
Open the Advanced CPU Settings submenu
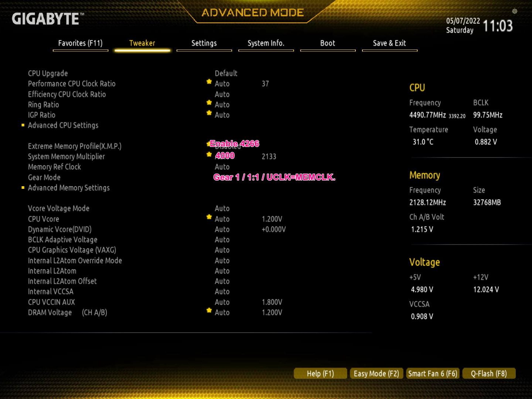pyautogui.click(x=63, y=126)
